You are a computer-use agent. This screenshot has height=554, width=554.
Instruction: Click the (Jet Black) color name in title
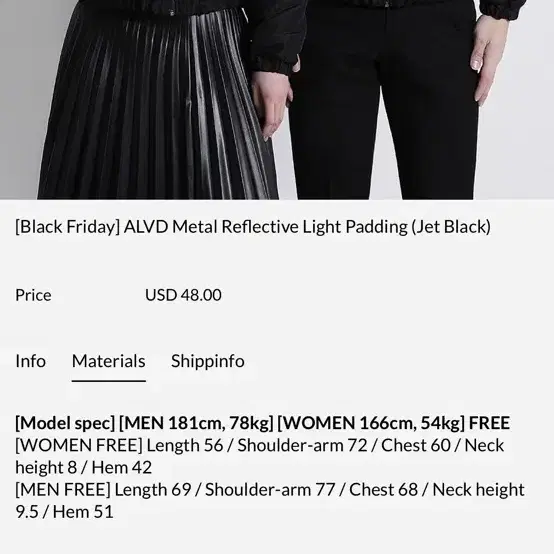pos(451,227)
